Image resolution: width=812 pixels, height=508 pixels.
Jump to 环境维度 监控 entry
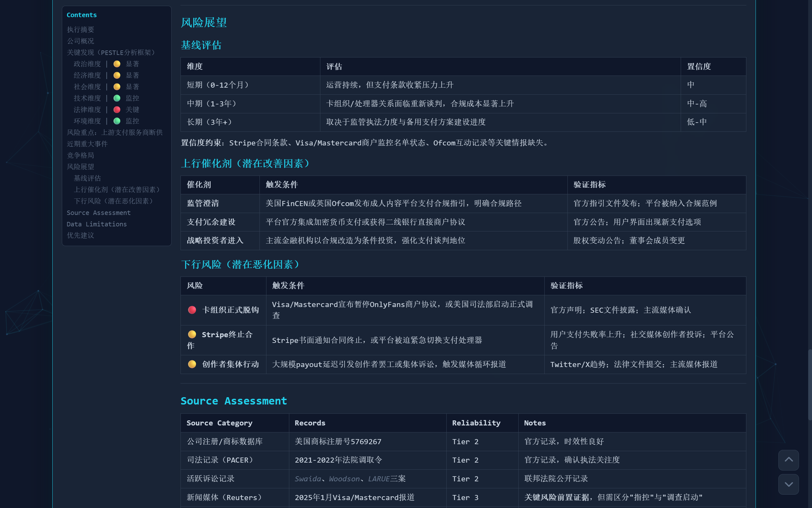coord(106,121)
